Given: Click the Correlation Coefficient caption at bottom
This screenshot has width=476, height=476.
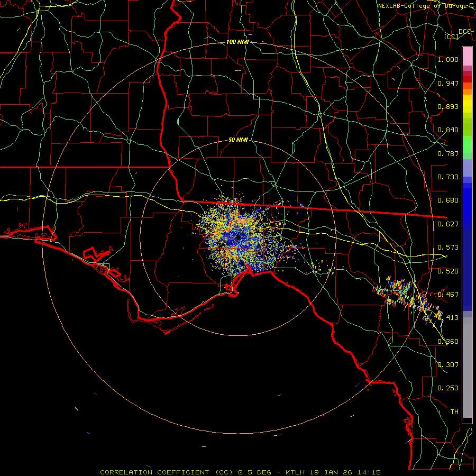Looking at the screenshot, I should (240, 472).
